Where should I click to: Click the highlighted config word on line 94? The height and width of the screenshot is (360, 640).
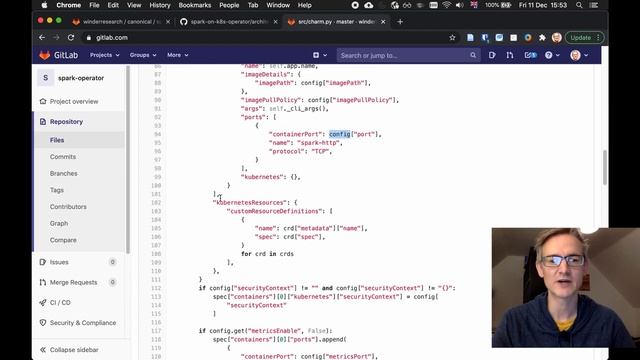coord(340,134)
